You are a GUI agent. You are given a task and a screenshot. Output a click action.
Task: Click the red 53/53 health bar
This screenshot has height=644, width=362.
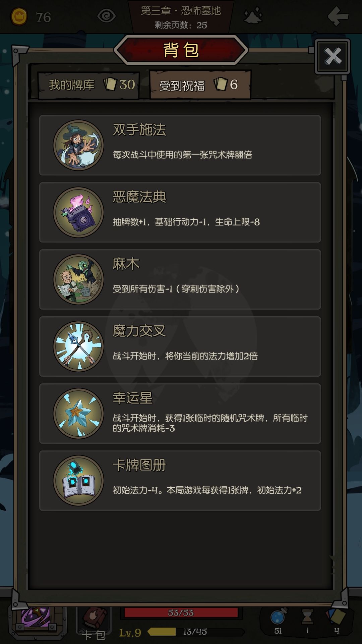pyautogui.click(x=181, y=613)
